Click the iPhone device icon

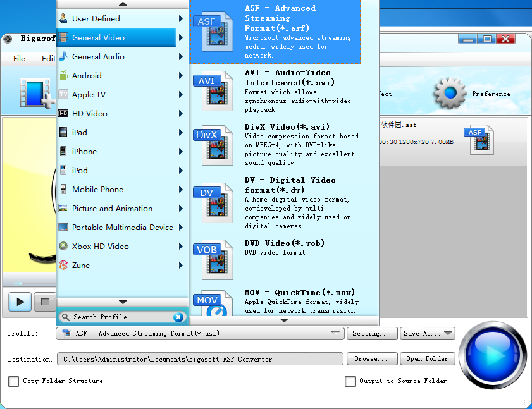63,151
